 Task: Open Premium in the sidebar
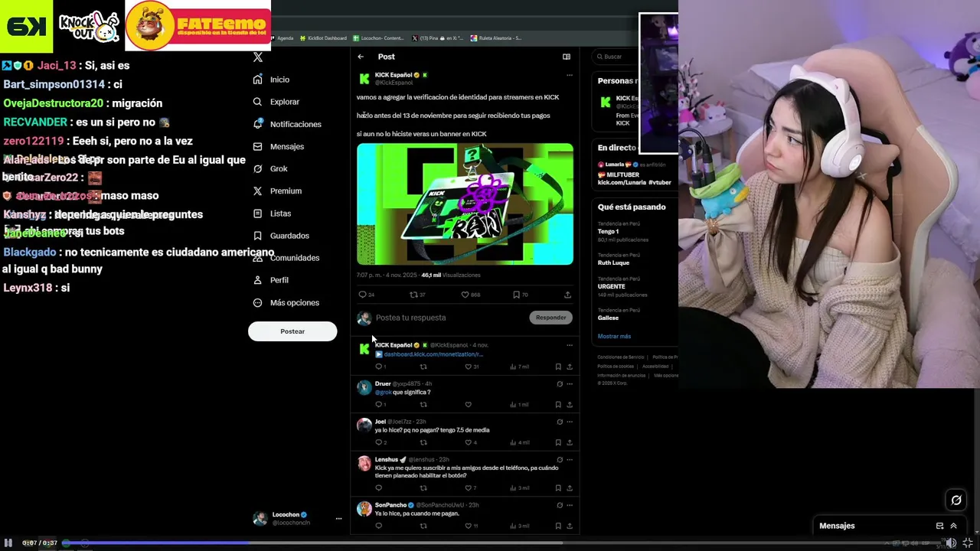click(276, 191)
